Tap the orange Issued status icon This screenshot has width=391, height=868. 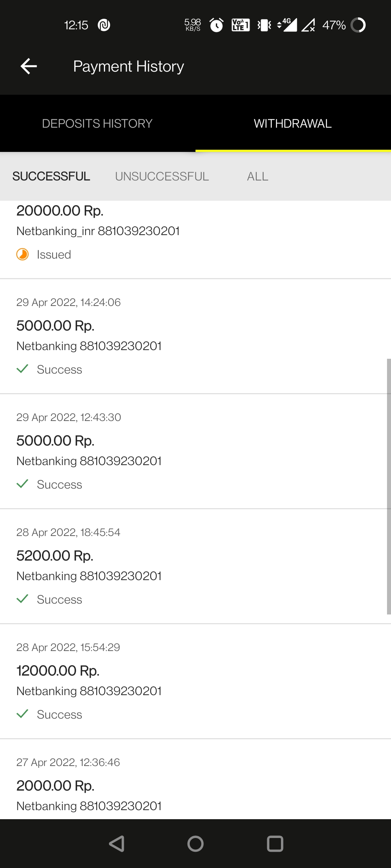22,254
